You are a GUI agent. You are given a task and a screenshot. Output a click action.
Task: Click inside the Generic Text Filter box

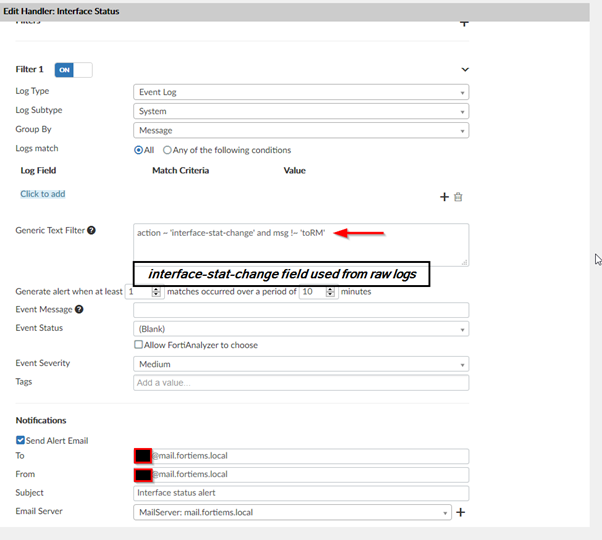(300, 250)
